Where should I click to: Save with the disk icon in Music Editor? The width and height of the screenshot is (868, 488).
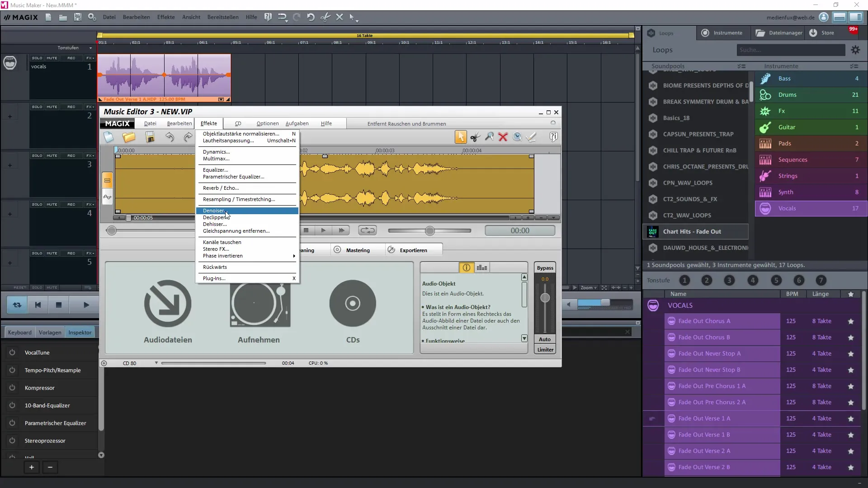click(x=150, y=137)
